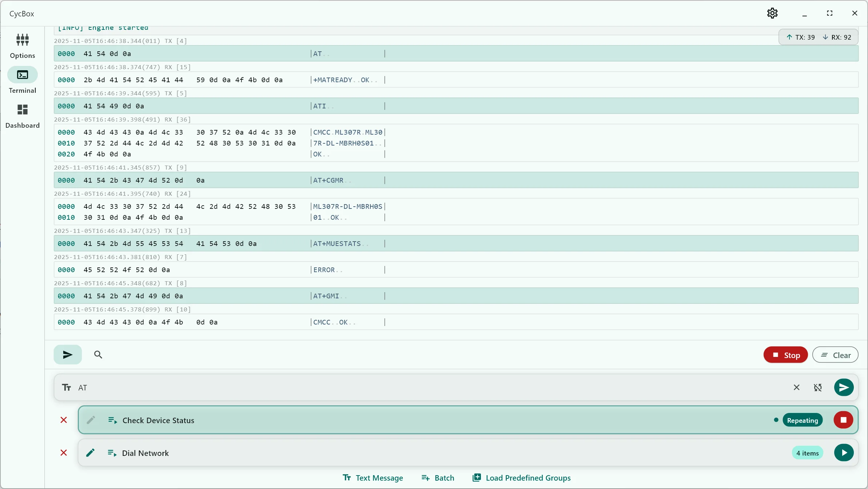Delete the Check Device Status entry
The image size is (868, 489).
pos(64,420)
